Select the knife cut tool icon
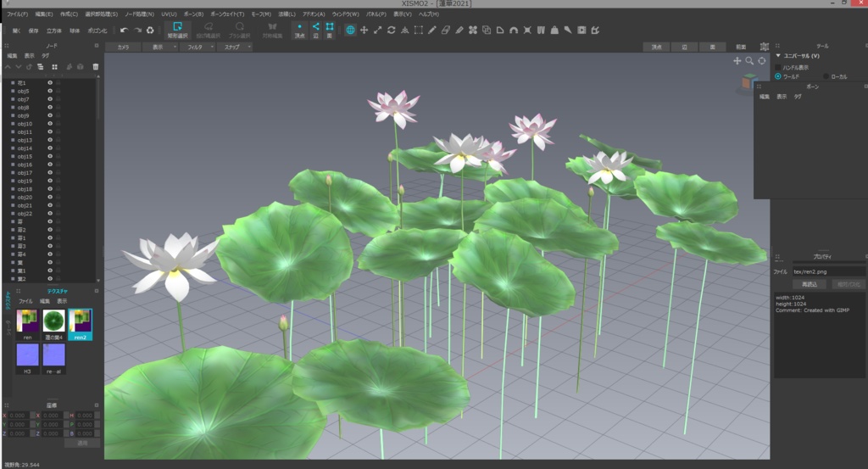This screenshot has height=469, width=868. (568, 30)
